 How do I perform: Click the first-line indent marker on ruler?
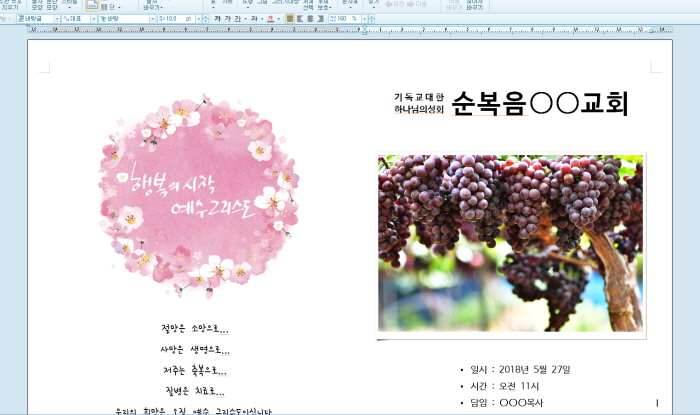(364, 29)
